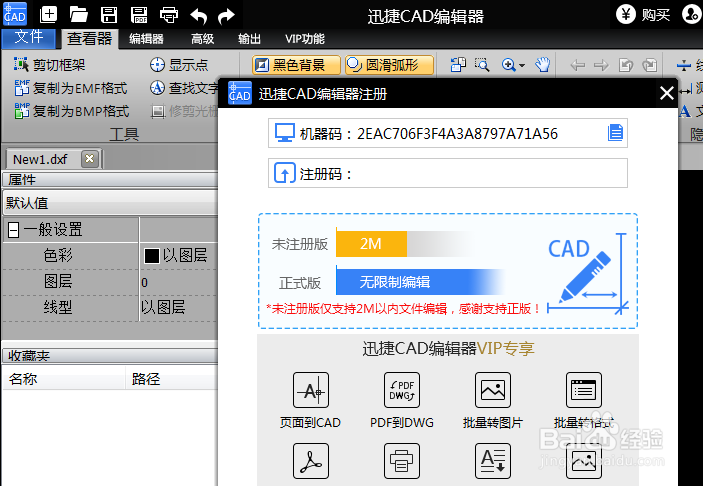Click the user account icon at top right

[x=691, y=15]
